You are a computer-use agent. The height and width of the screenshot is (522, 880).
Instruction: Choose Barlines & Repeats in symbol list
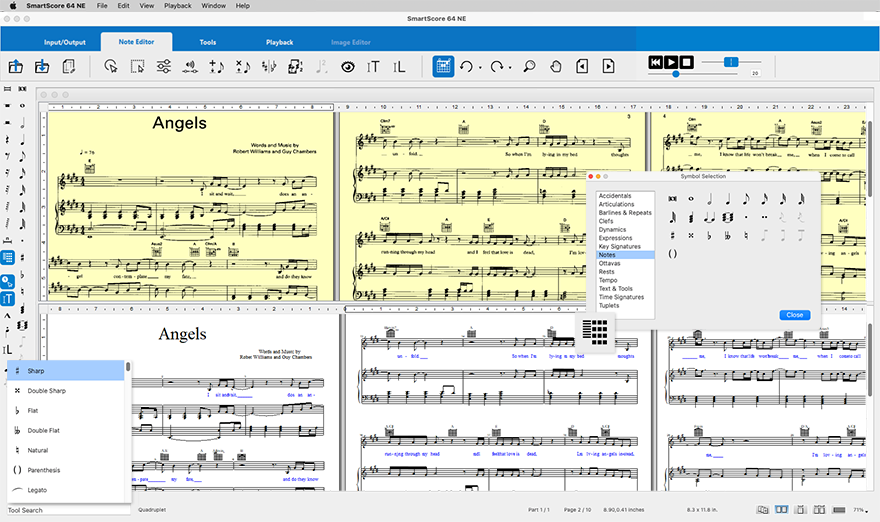tap(625, 213)
